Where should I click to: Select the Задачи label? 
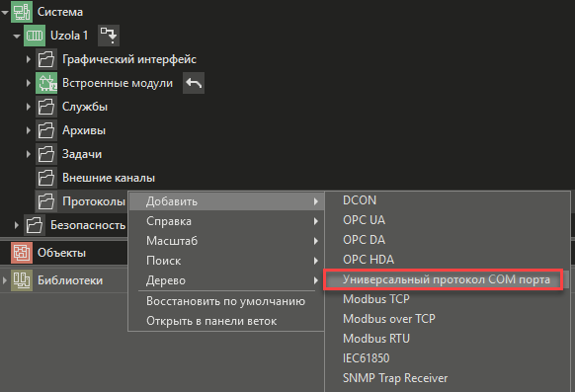coord(82,154)
